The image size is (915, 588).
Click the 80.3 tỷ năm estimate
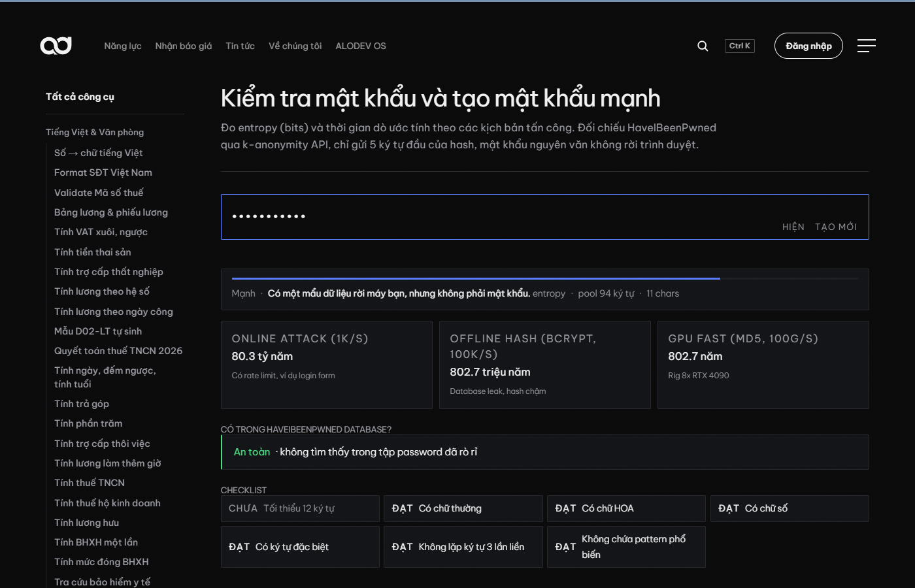tap(262, 356)
